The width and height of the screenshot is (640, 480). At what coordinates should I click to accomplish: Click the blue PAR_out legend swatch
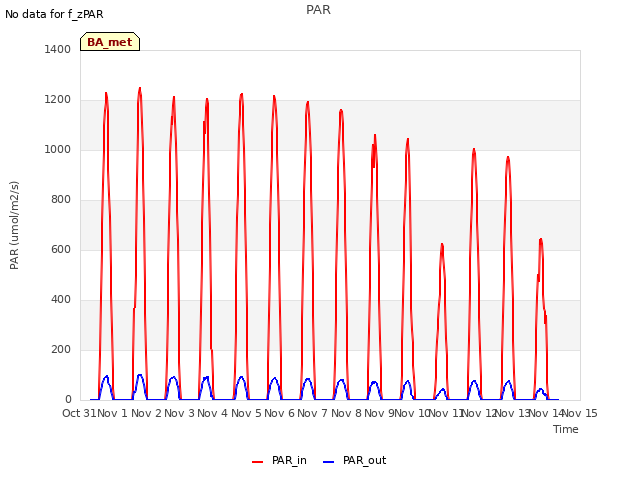[x=329, y=462]
